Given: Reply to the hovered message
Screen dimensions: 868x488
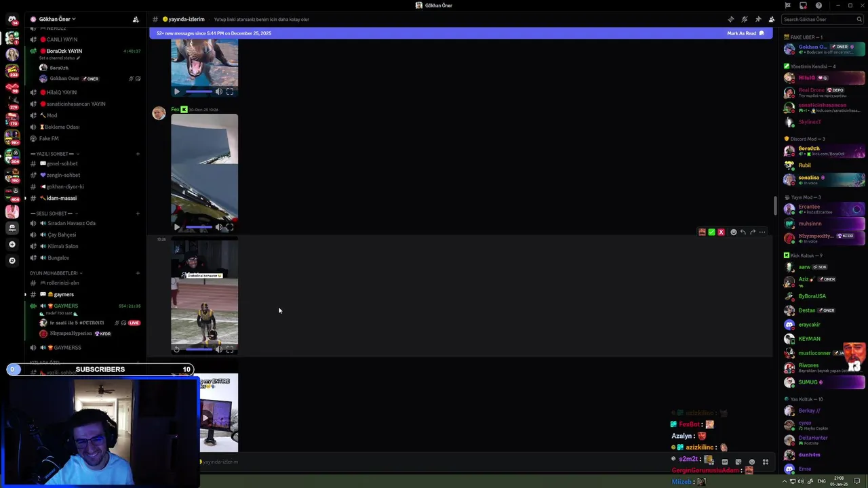Looking at the screenshot, I should tap(743, 232).
